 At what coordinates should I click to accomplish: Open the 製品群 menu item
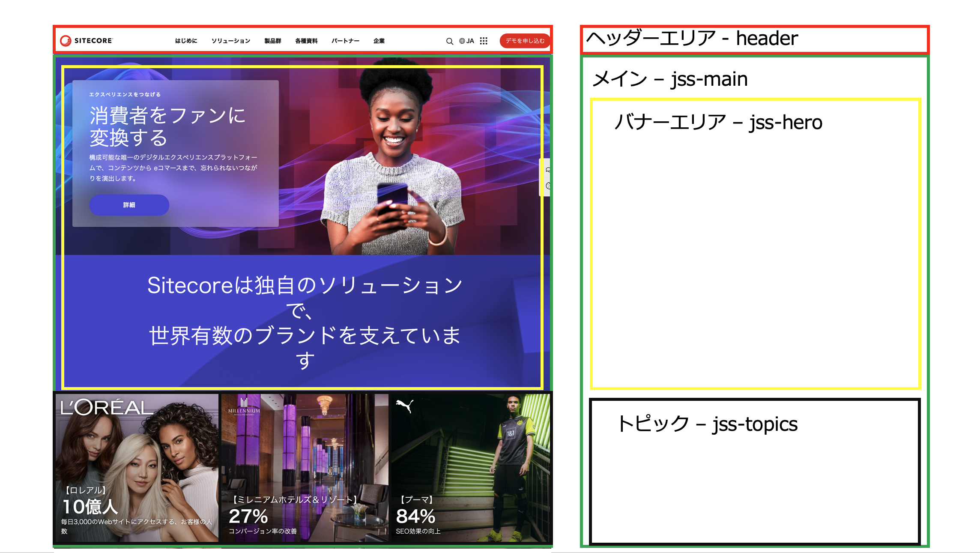tap(272, 41)
